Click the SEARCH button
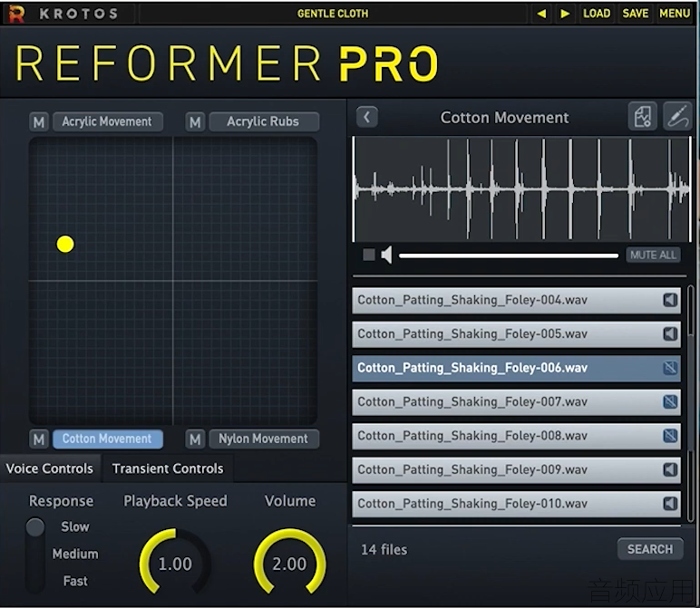Screen dimensions: 700x608 650,549
